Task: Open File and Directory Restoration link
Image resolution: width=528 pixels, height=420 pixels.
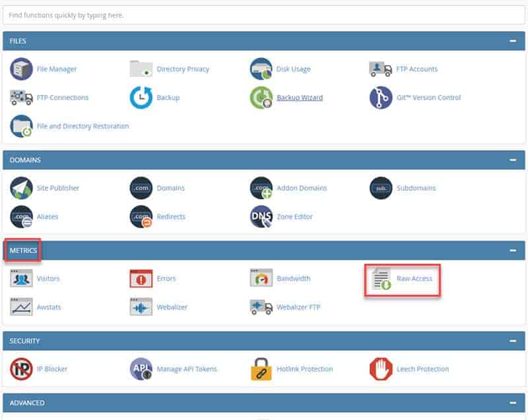Action: 82,126
